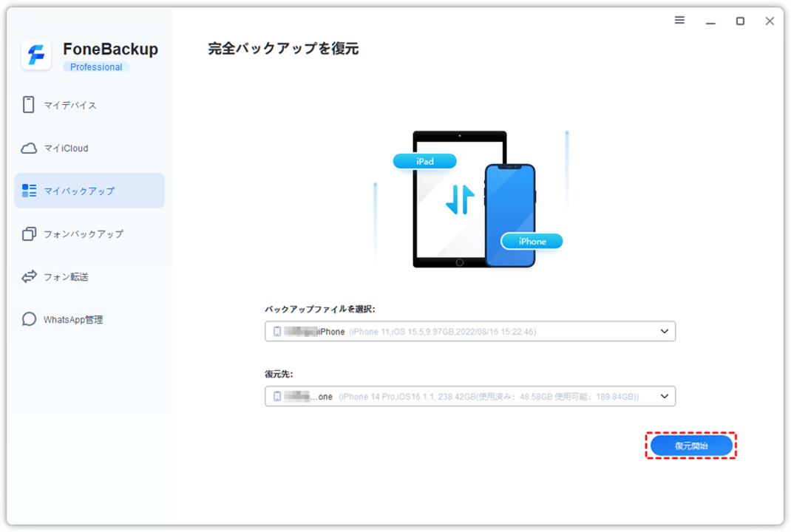Go to フォン転送 section
The height and width of the screenshot is (532, 791).
tap(89, 276)
